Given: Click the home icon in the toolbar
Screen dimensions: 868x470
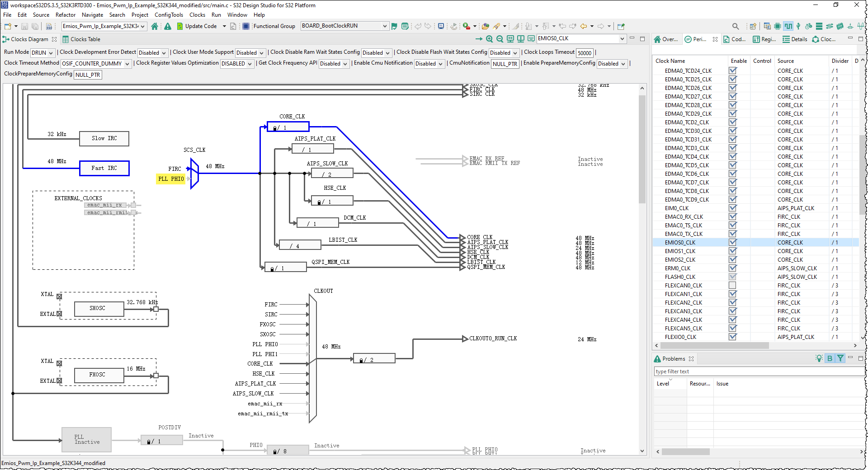Looking at the screenshot, I should pos(155,26).
